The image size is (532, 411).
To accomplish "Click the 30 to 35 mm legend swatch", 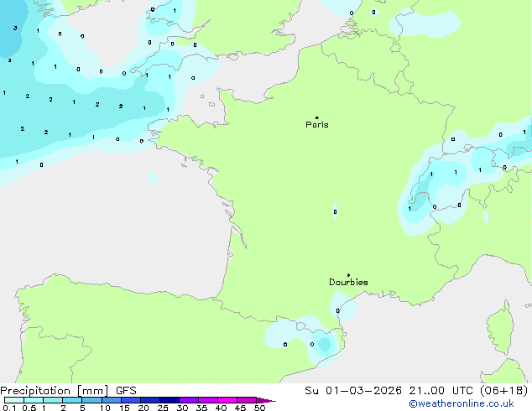I will [x=189, y=400].
